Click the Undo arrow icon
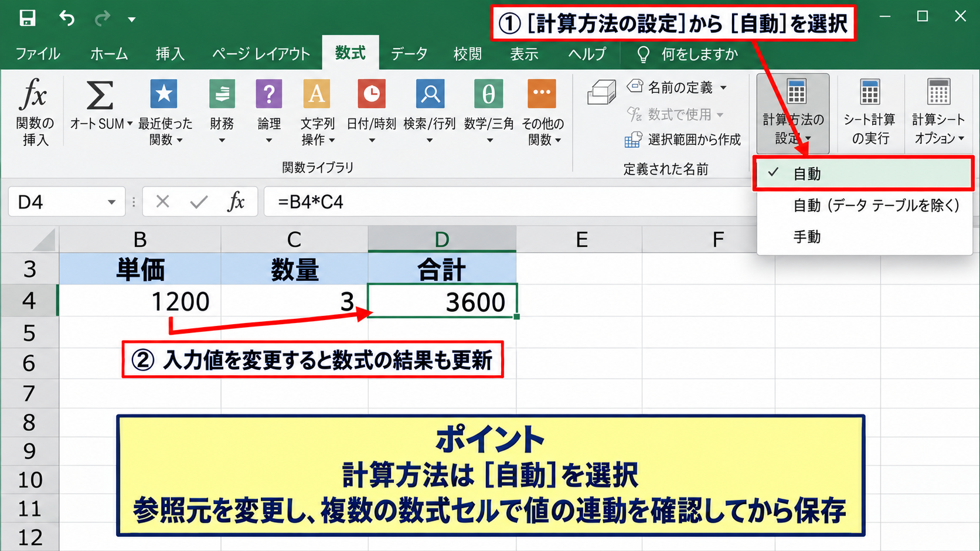The image size is (980, 551). pos(67,18)
